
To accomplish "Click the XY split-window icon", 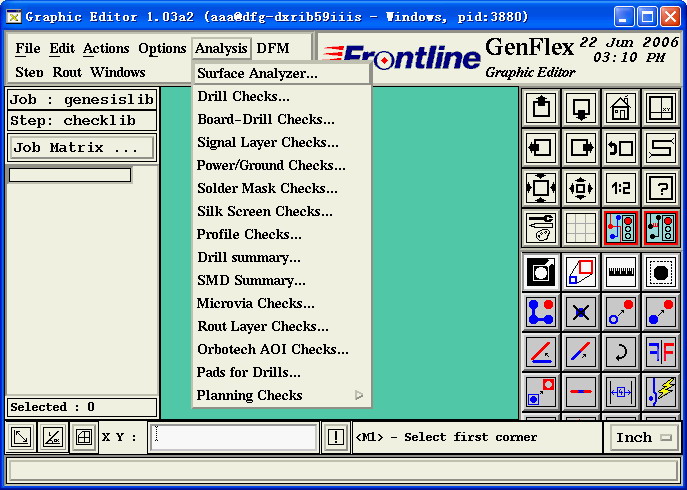I will pos(660,107).
